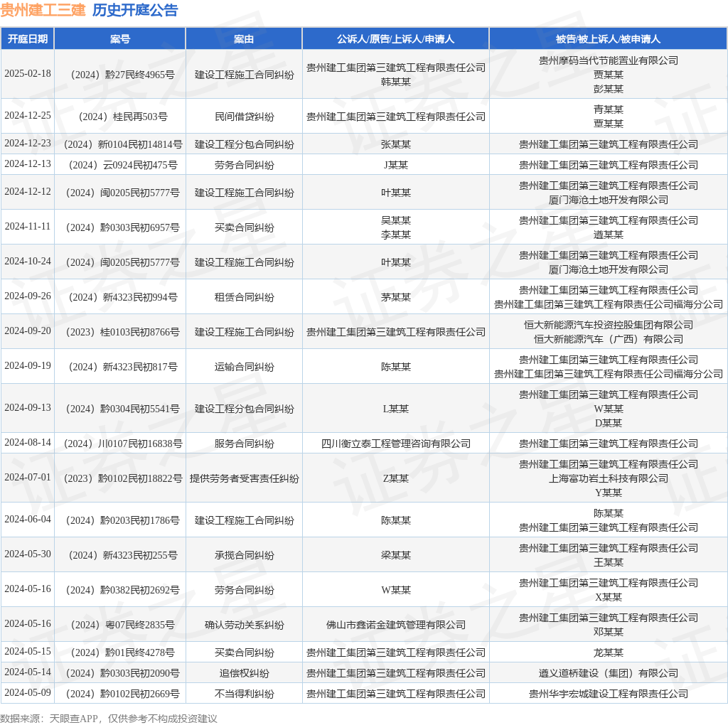Click case number (2024)黔0382民初2692号

(119, 590)
